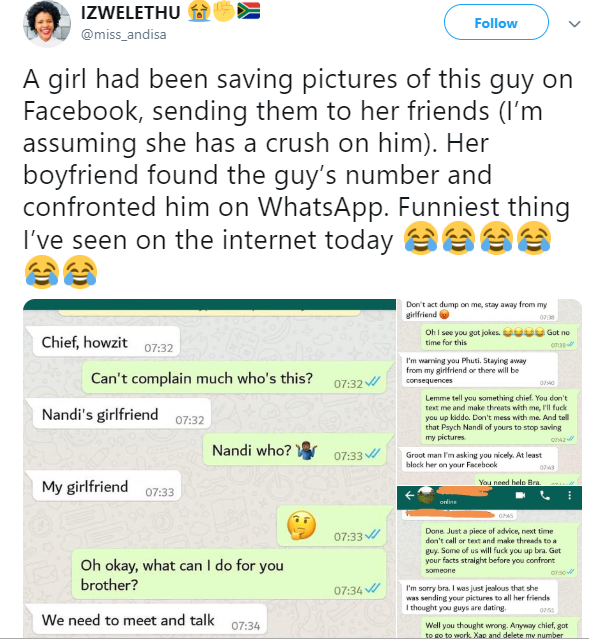Start a video call with the camera icon

(x=521, y=495)
